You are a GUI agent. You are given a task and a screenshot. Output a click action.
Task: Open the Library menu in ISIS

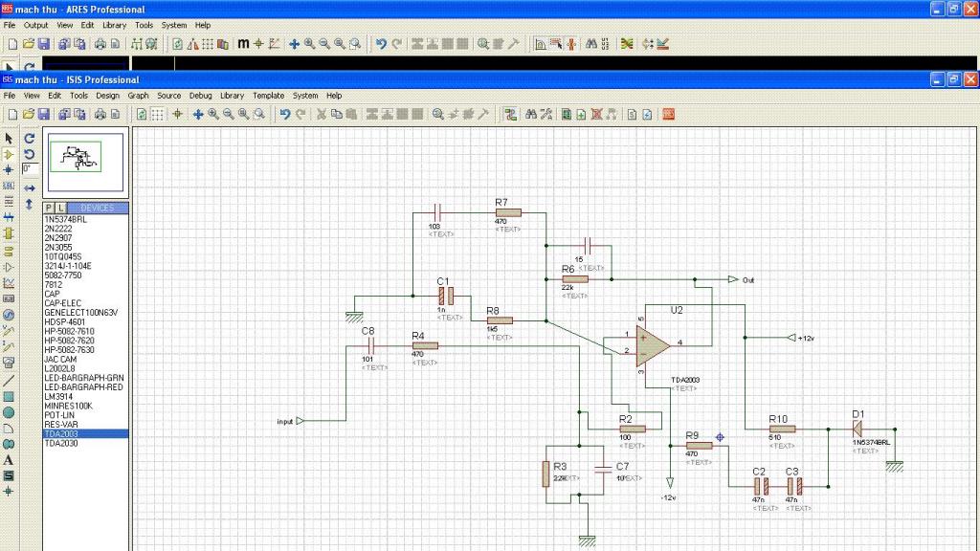(x=232, y=96)
